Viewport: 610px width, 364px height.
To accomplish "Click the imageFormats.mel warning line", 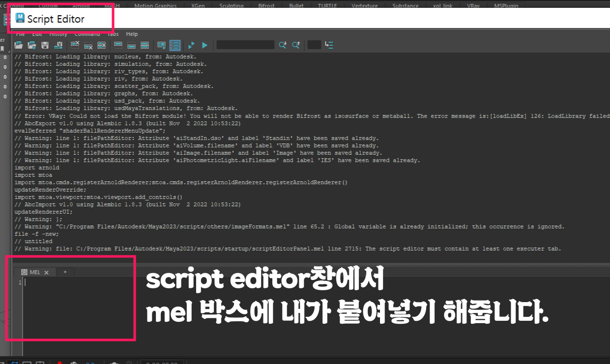I will click(x=290, y=226).
